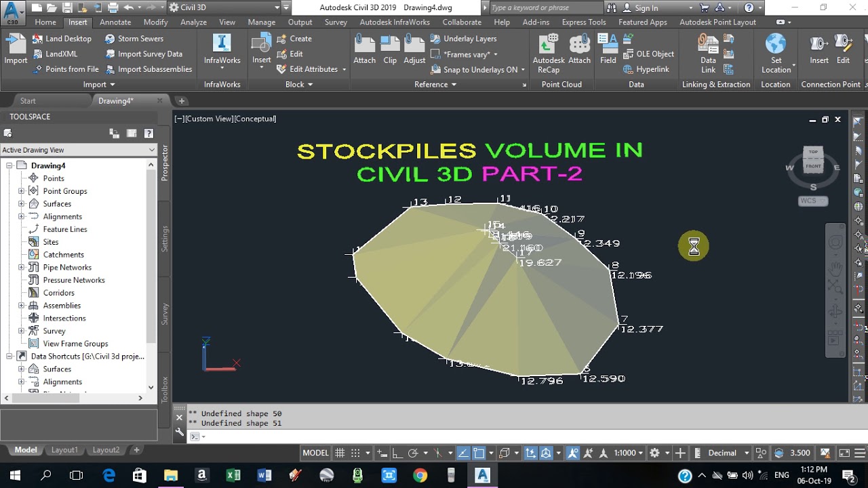Insert a Hyperlink
This screenshot has height=488, width=868.
point(646,69)
